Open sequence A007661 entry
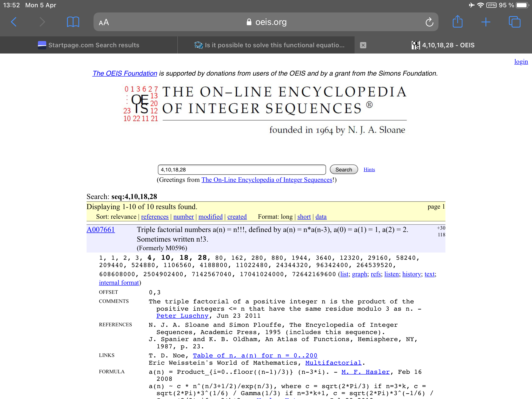532x399 pixels. tap(101, 230)
